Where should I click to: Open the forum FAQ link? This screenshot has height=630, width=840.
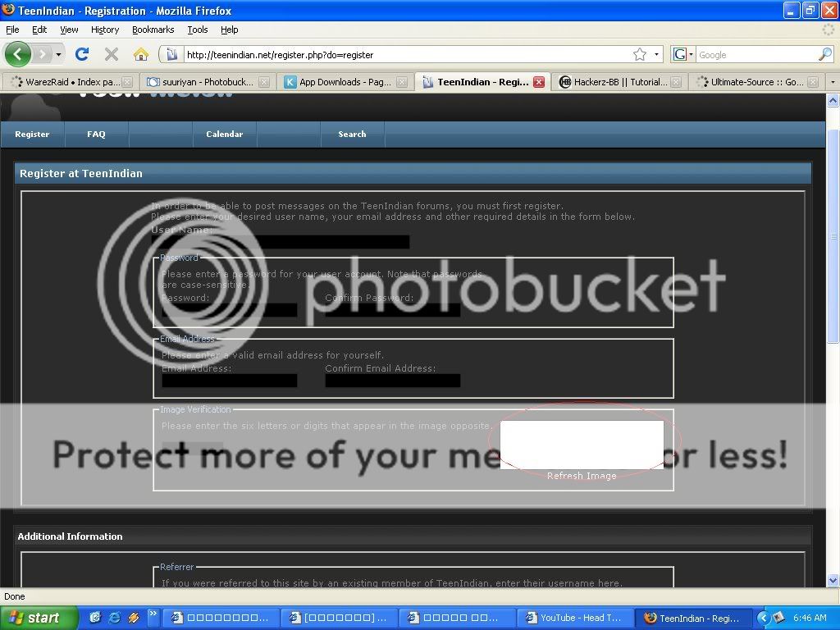click(x=96, y=135)
